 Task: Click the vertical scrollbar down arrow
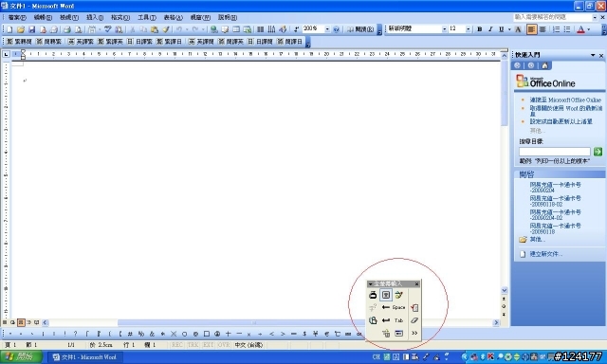(x=505, y=290)
